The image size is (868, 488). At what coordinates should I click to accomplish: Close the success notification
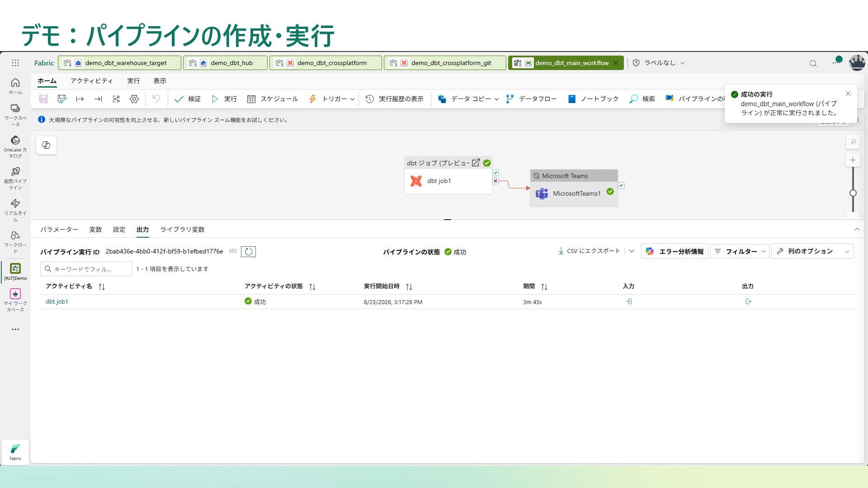(x=848, y=94)
